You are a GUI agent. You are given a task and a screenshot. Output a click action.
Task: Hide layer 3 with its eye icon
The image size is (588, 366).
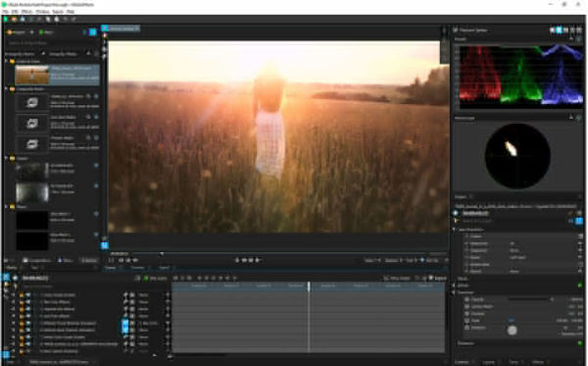(x=27, y=309)
